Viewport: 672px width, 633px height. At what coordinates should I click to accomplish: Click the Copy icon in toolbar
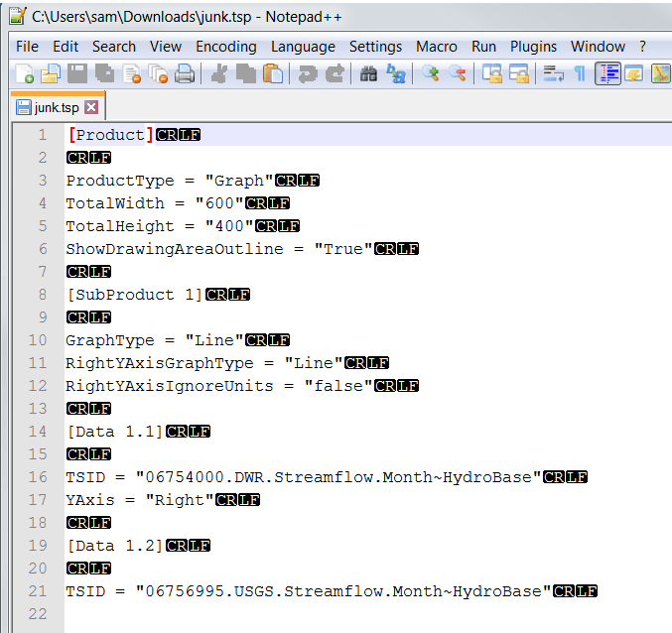(x=246, y=73)
